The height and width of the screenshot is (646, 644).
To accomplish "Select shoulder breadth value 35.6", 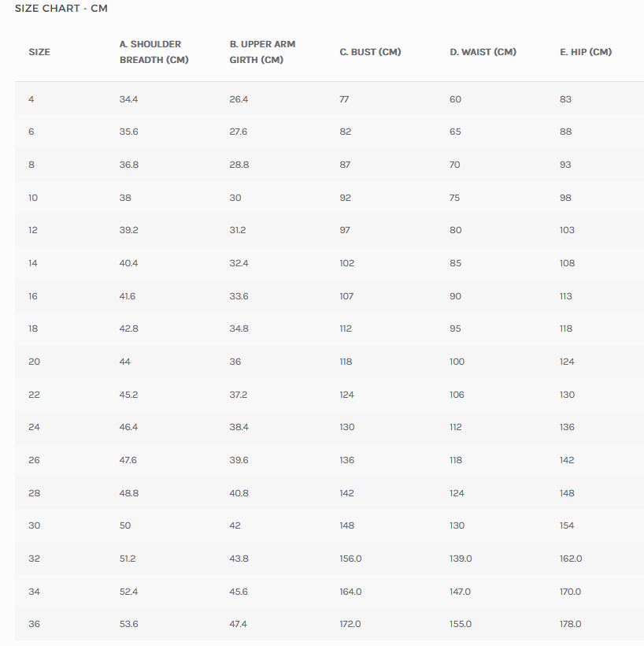I will (128, 132).
